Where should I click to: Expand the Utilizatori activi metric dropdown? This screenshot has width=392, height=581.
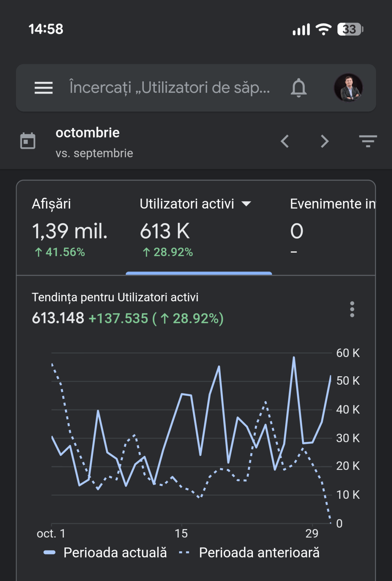(x=246, y=204)
